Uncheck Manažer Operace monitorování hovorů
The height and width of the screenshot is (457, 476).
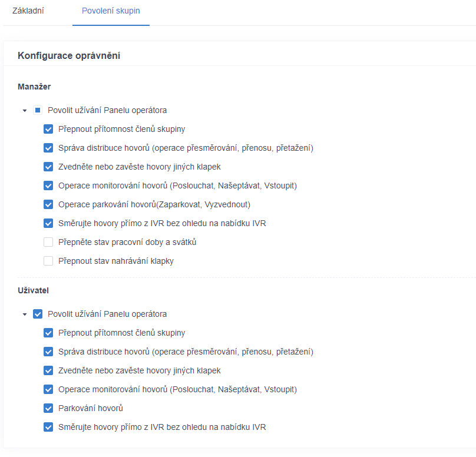tap(48, 186)
